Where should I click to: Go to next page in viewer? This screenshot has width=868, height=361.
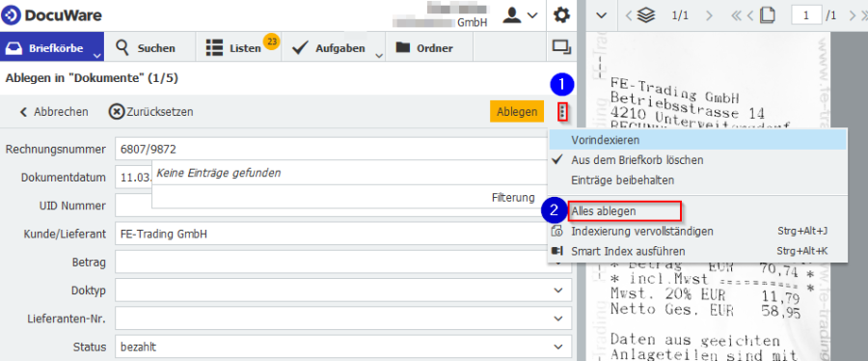pos(854,15)
